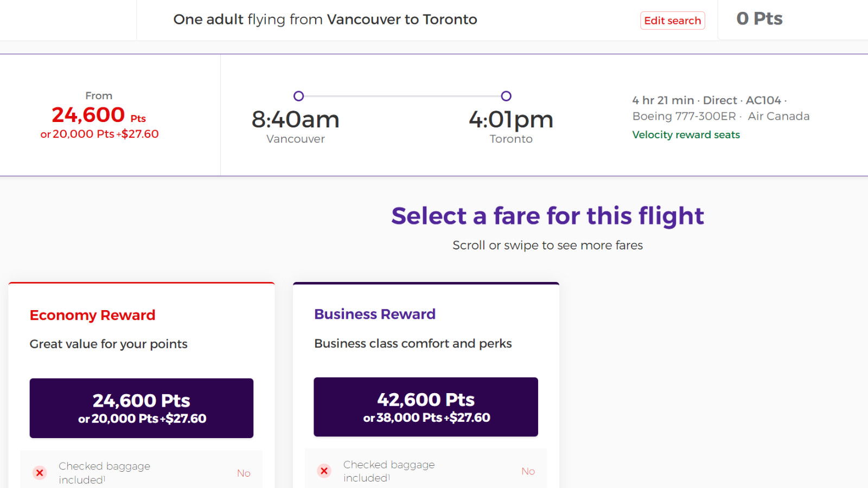Open the 0 Pts balance display

pyautogui.click(x=759, y=19)
